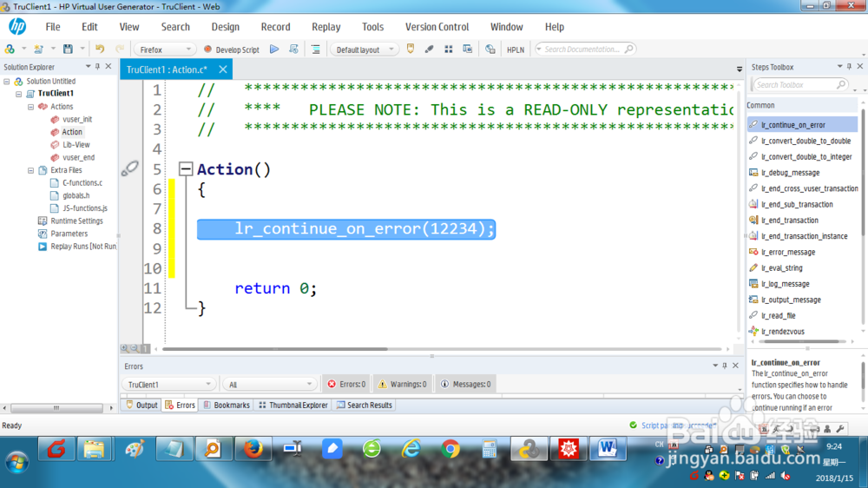Click the link chain icon beside line 5
The width and height of the screenshot is (868, 488).
pos(130,168)
